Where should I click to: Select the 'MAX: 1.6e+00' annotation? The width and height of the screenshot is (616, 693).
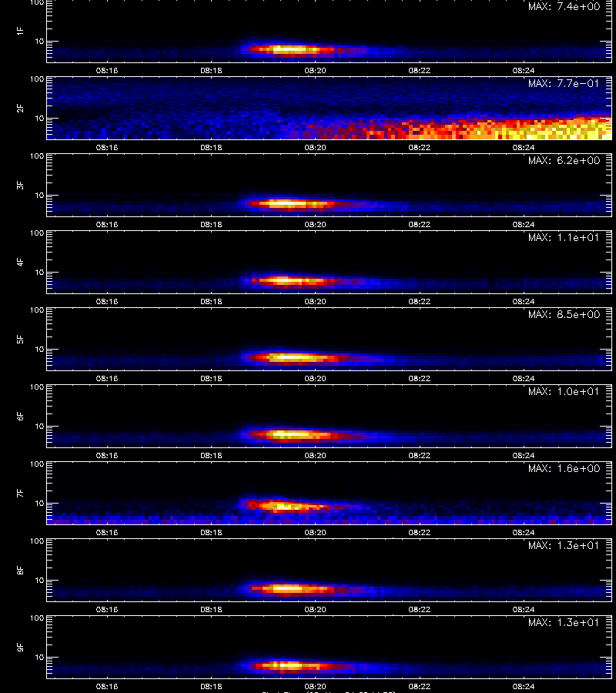(564, 468)
